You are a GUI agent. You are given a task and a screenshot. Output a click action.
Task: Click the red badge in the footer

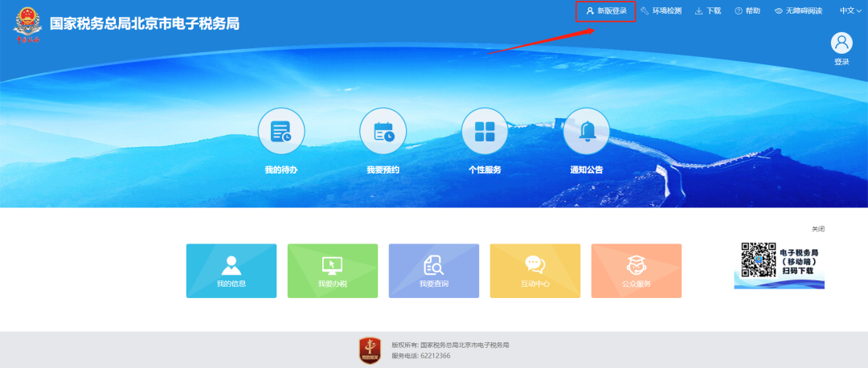pos(370,350)
